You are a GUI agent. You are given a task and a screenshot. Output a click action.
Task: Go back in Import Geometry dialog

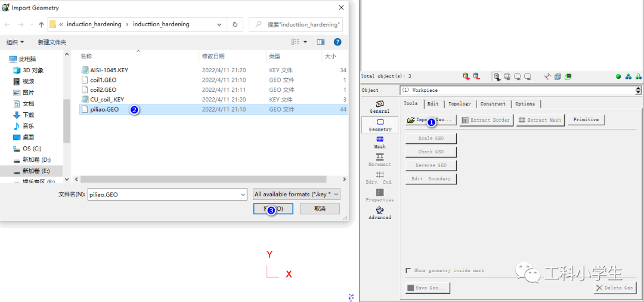7,24
